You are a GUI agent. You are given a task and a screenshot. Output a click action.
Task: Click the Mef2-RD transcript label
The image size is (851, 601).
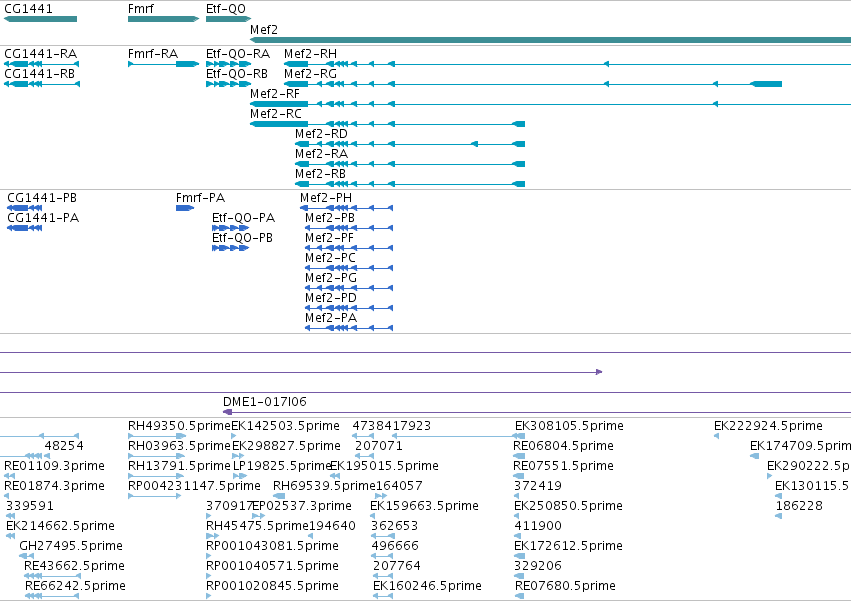pos(321,134)
